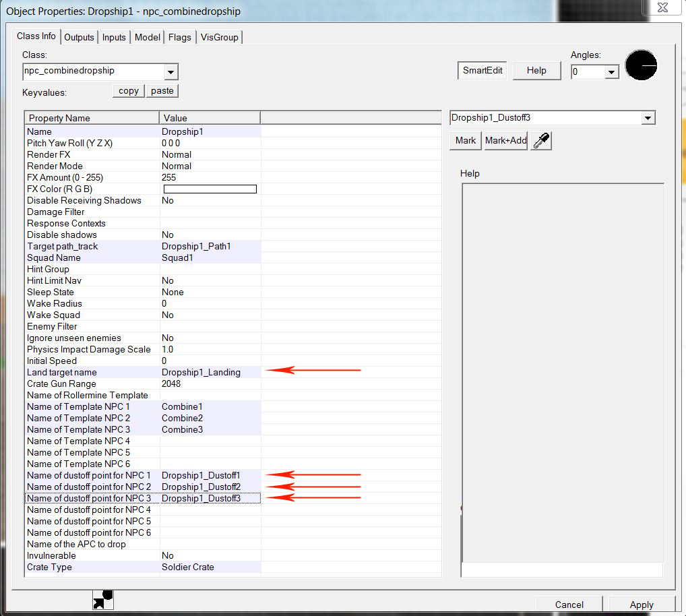Image resolution: width=686 pixels, height=616 pixels.
Task: Select the Render FX property row
Action: coord(143,154)
